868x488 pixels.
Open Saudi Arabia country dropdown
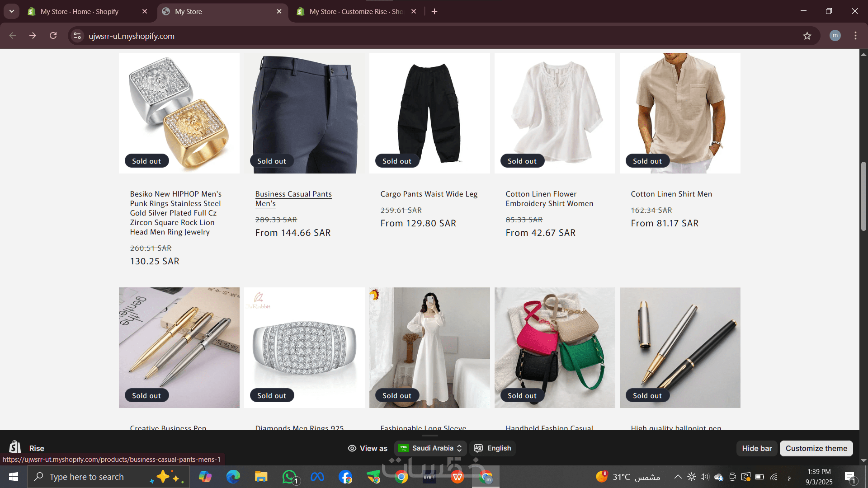(x=430, y=448)
